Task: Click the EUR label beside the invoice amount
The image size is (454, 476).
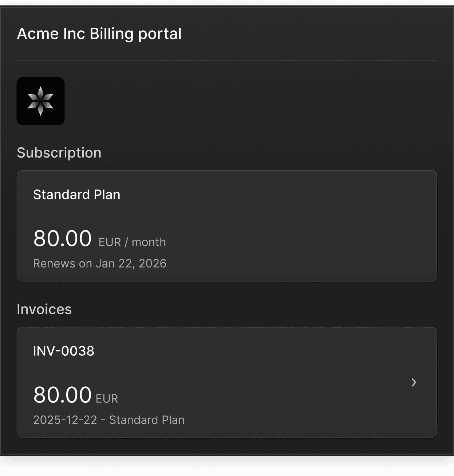Action: [107, 399]
